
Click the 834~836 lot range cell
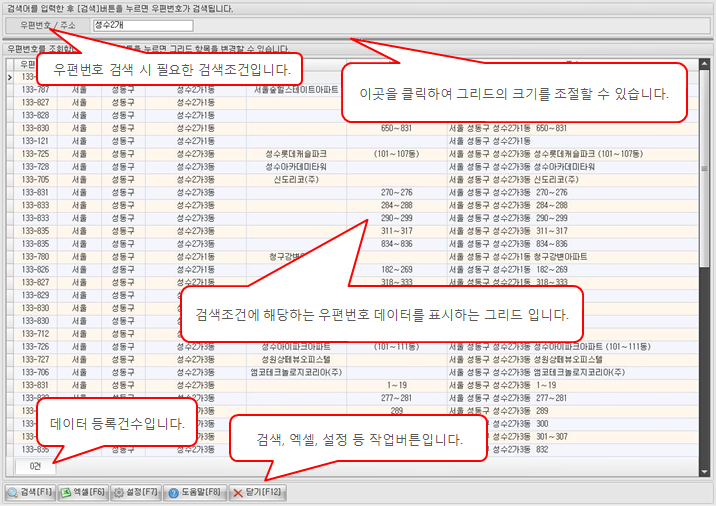pyautogui.click(x=396, y=244)
